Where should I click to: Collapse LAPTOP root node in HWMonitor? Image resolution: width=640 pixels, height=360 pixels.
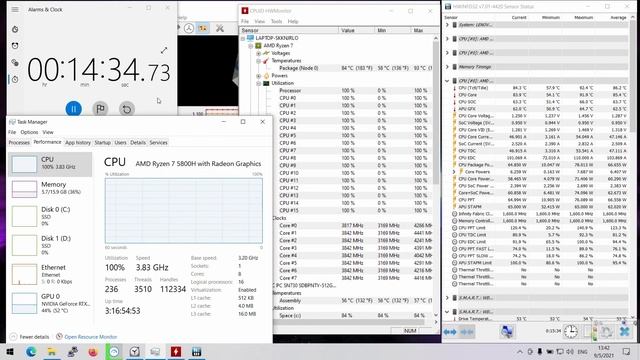pos(243,38)
